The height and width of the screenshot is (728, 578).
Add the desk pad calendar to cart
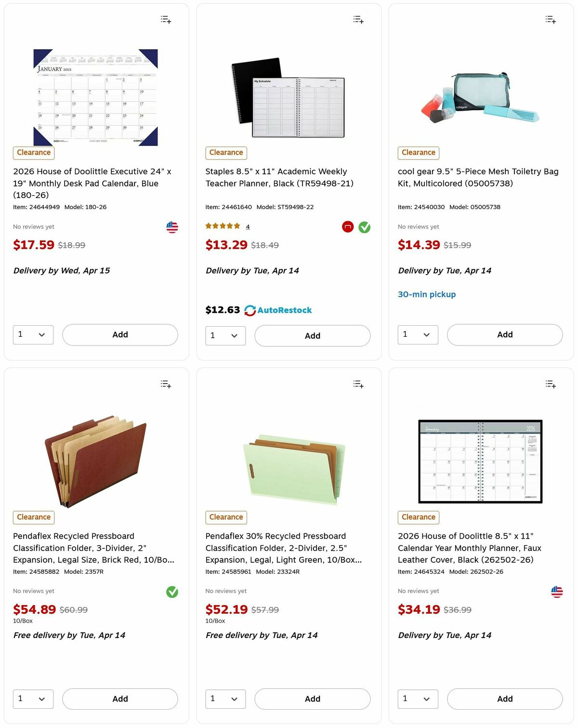119,334
